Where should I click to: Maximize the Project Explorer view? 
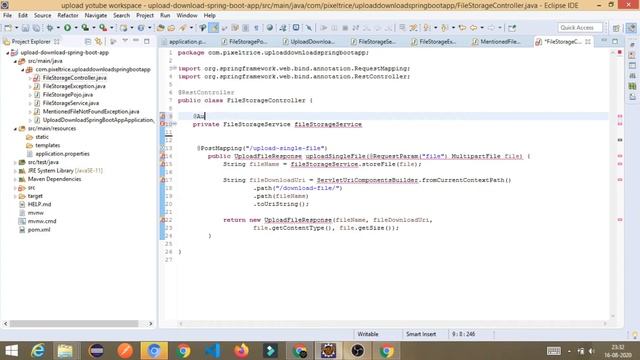147,41
